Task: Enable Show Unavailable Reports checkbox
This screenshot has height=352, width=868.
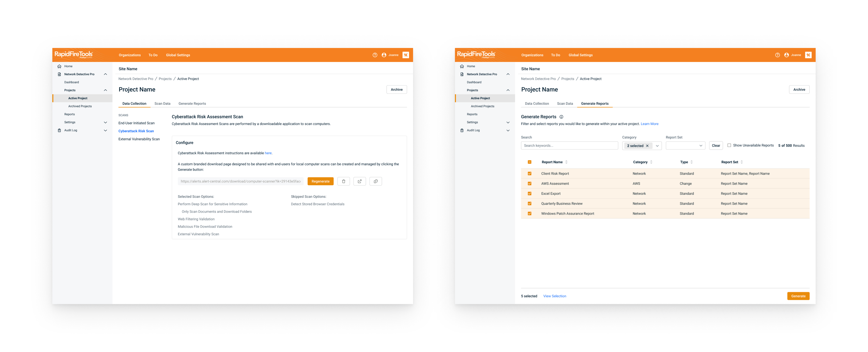Action: (x=729, y=145)
